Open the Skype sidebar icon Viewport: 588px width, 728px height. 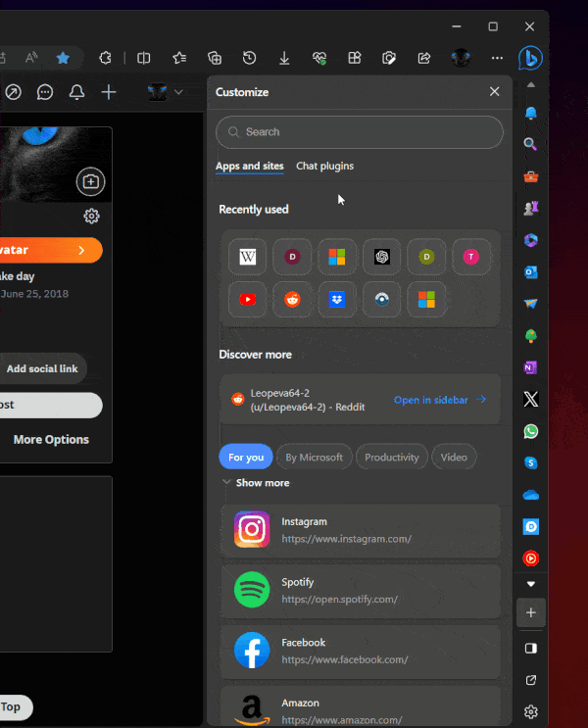coord(530,462)
